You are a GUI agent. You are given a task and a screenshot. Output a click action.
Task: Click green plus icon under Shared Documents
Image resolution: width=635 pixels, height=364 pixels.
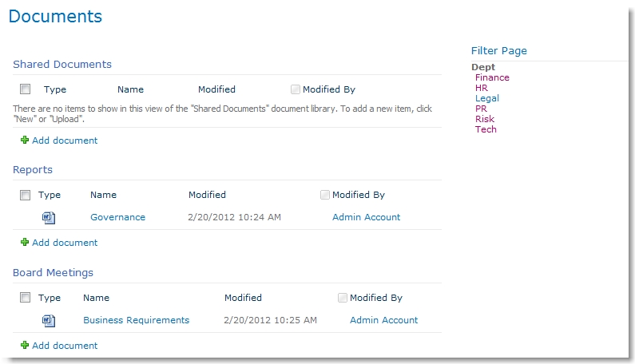click(x=25, y=140)
